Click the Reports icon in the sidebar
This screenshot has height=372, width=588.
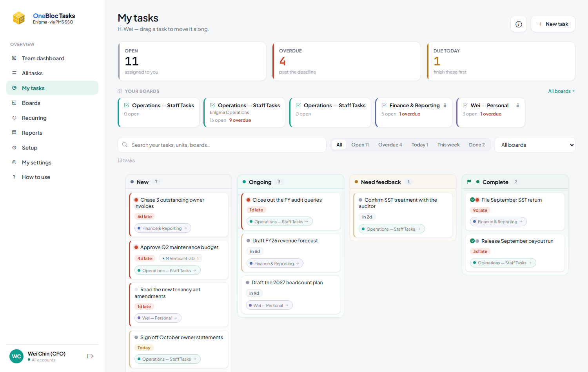(14, 132)
